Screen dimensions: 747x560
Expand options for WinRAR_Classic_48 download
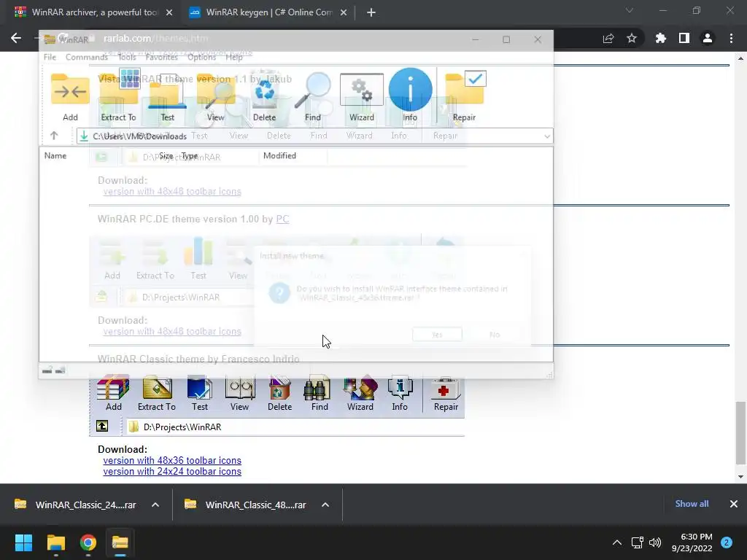(x=325, y=505)
